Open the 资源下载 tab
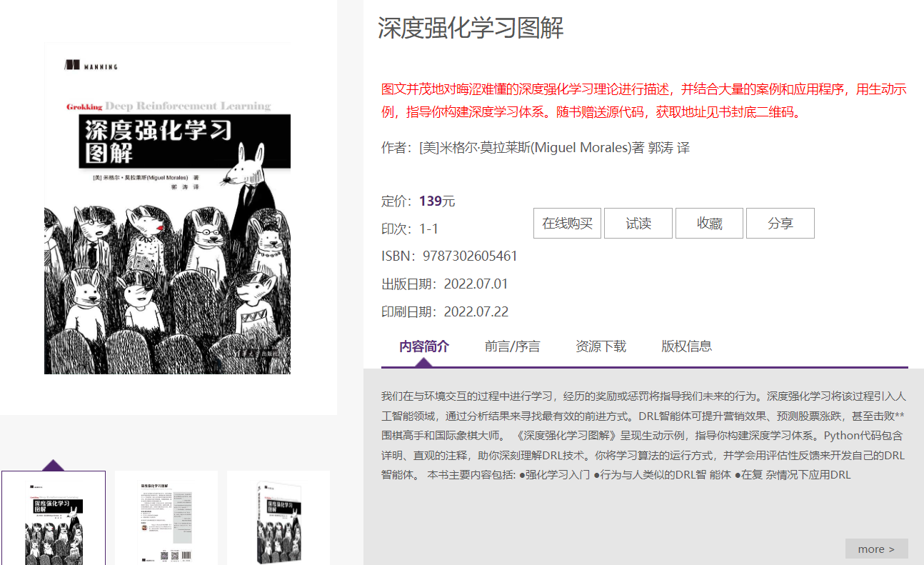The image size is (924, 565). [601, 346]
